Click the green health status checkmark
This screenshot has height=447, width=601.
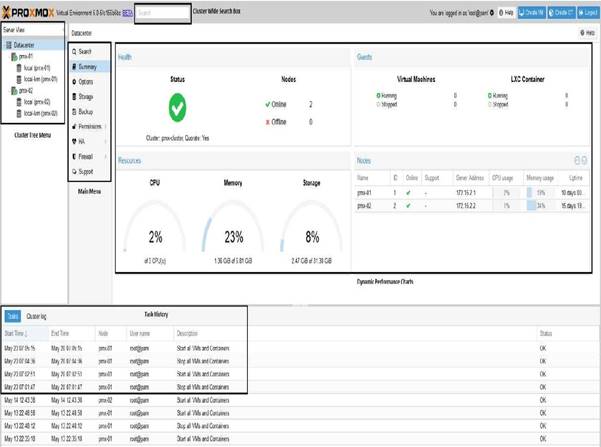(177, 108)
